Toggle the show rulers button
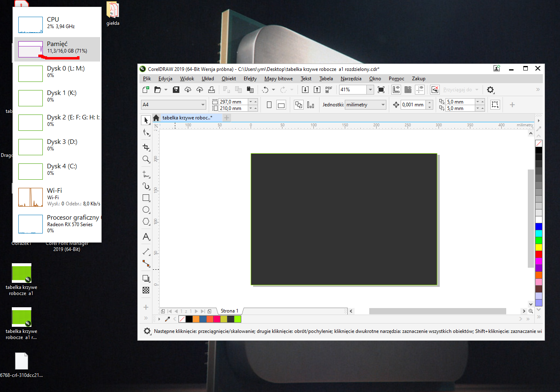 [396, 90]
